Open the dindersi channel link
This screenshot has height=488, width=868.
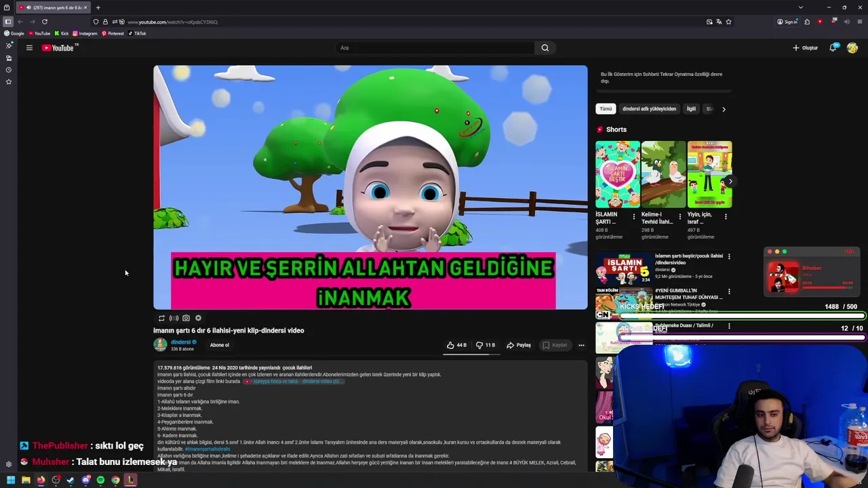180,342
